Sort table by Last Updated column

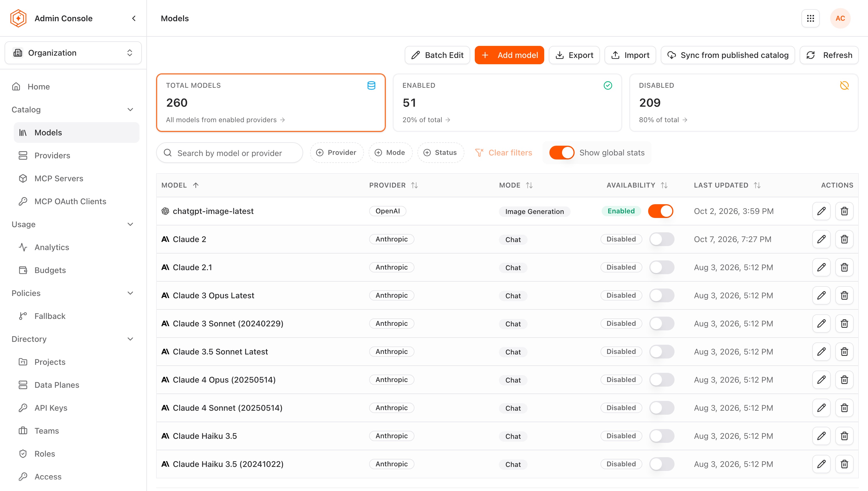tap(757, 185)
